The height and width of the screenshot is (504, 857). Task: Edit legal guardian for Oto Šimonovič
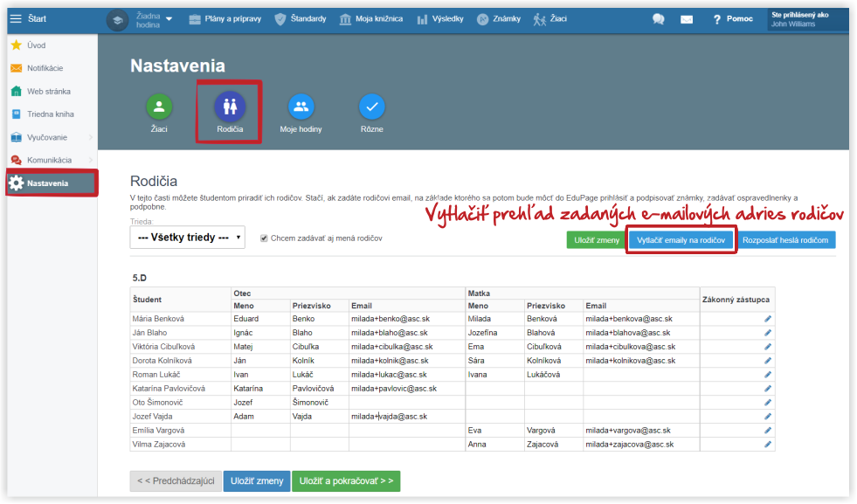(x=767, y=403)
